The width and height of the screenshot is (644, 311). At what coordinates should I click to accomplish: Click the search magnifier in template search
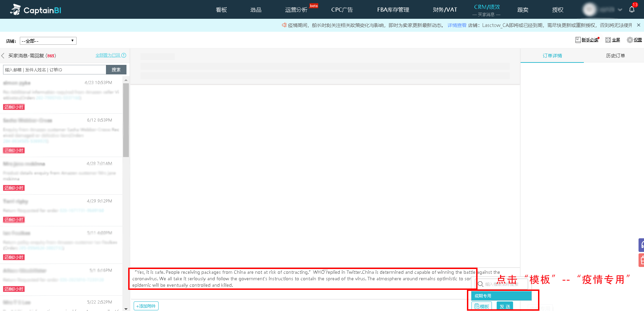pos(480,284)
